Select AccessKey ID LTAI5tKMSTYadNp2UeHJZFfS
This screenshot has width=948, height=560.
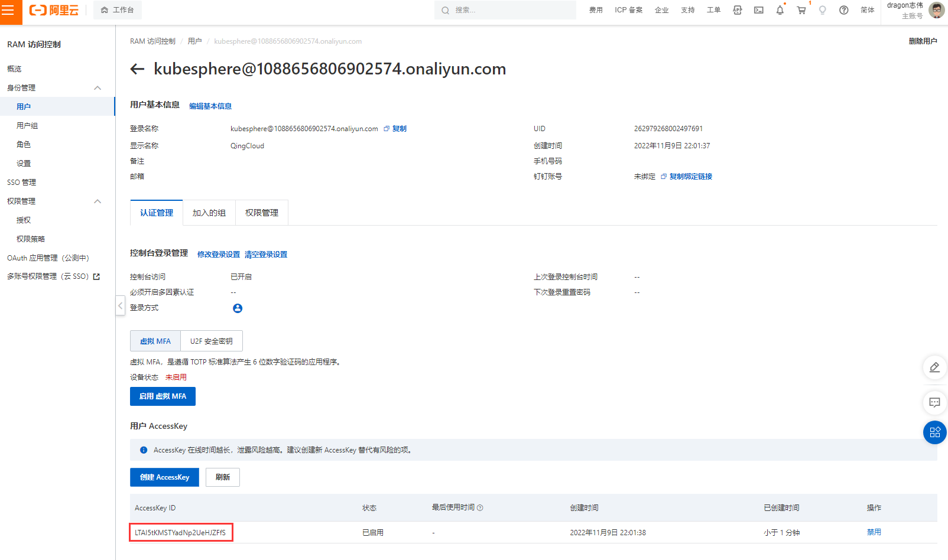pyautogui.click(x=180, y=533)
